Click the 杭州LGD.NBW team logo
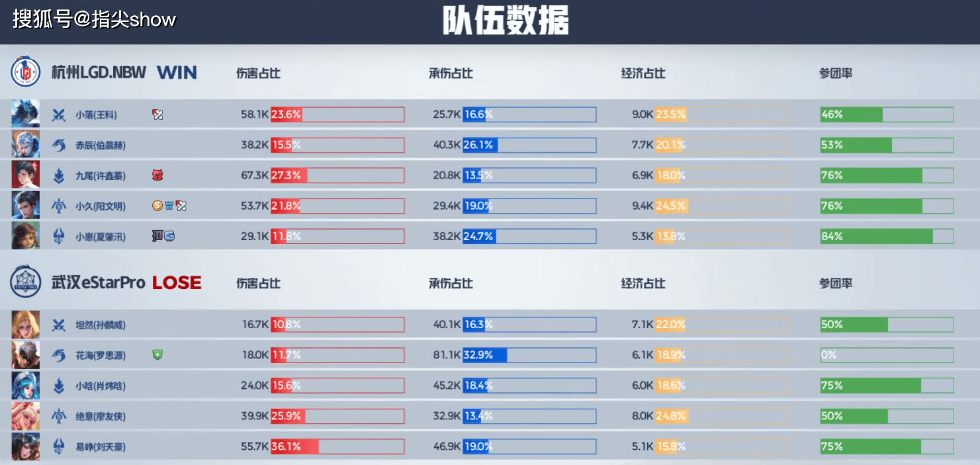The height and width of the screenshot is (465, 980). (x=25, y=72)
